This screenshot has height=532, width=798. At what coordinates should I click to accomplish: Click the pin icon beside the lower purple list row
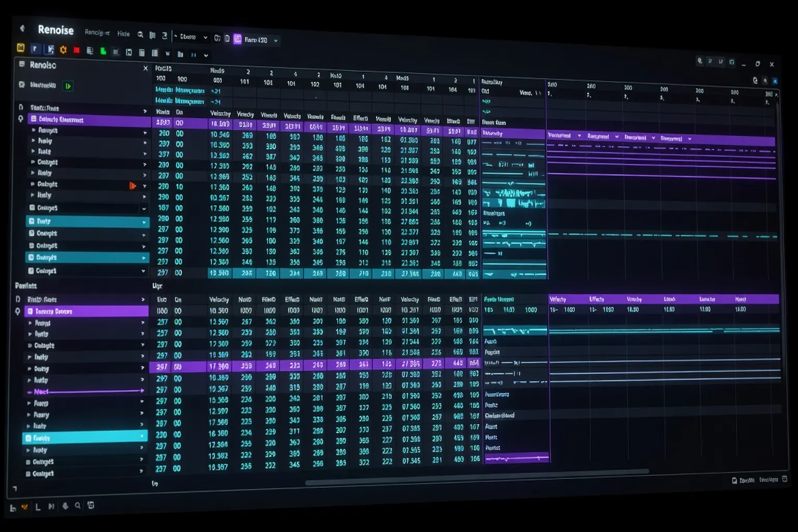coord(17,311)
